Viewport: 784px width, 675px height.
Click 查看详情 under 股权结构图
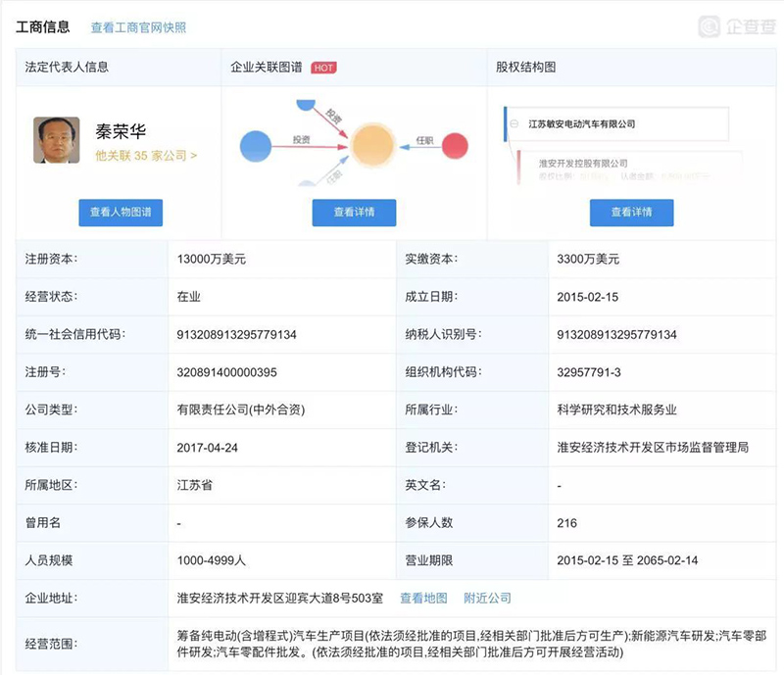[x=631, y=213]
